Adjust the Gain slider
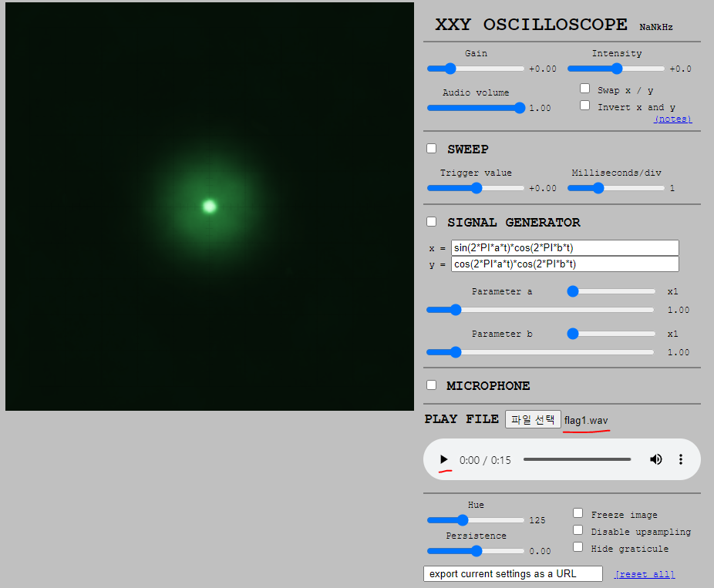The height and width of the screenshot is (588, 714). pos(476,69)
